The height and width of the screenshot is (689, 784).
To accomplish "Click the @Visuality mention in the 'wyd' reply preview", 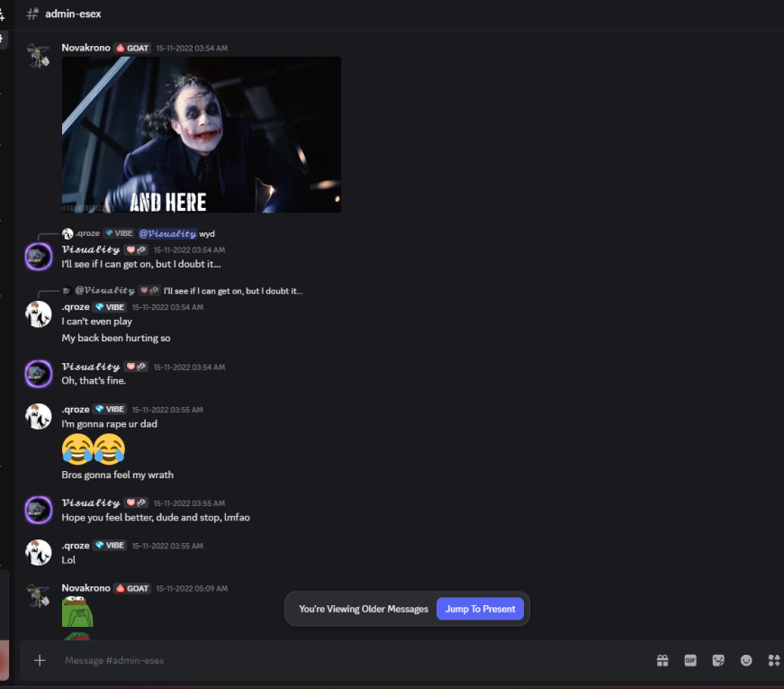I will (167, 233).
